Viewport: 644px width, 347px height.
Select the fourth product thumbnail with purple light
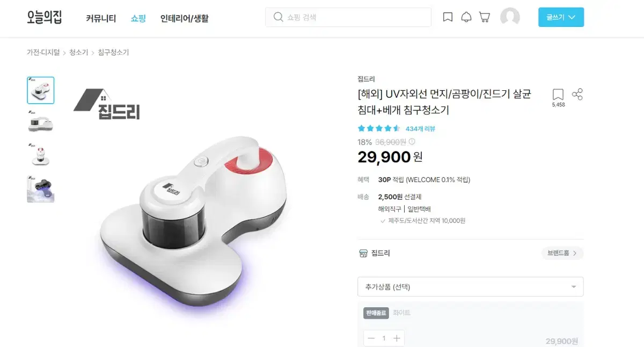(x=41, y=189)
